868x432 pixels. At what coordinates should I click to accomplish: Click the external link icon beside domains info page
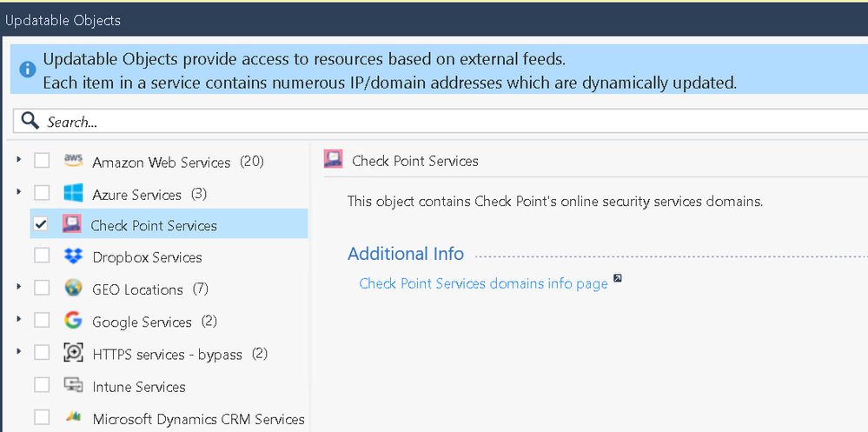618,278
